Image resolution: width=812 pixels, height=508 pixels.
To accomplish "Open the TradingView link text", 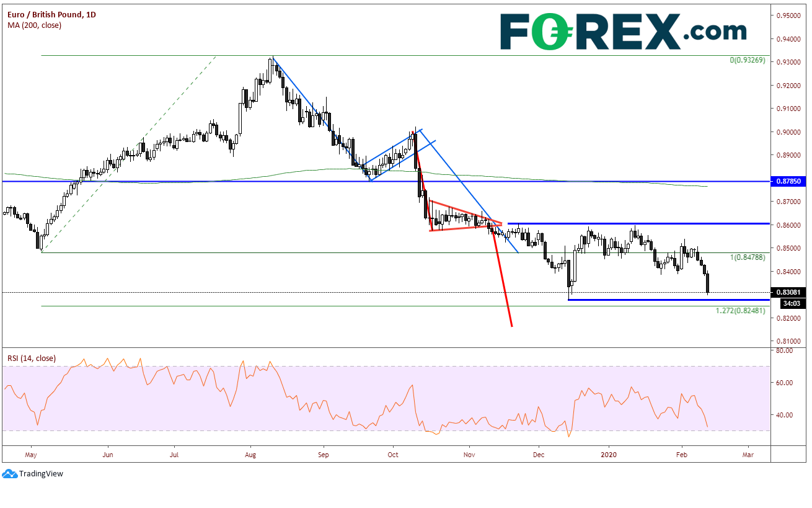I will (41, 474).
